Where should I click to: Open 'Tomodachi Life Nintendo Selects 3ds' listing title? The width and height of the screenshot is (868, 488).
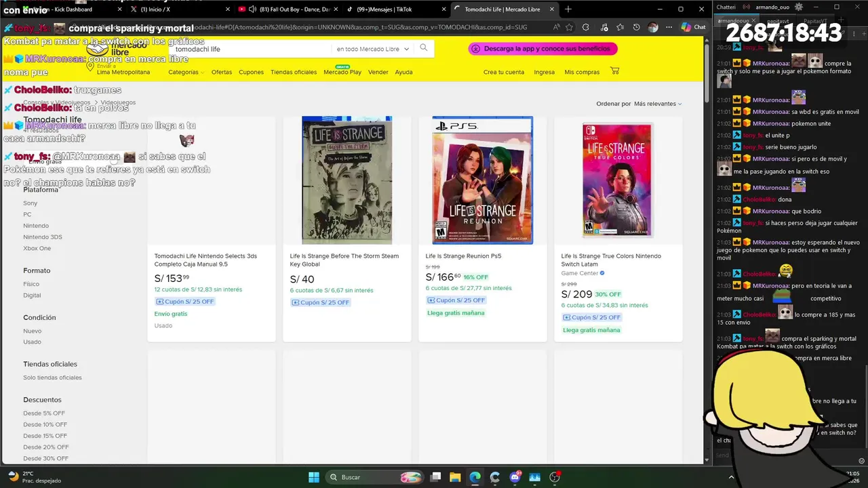pos(205,260)
